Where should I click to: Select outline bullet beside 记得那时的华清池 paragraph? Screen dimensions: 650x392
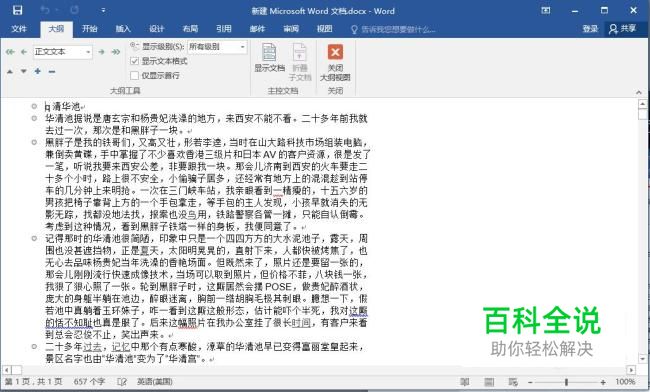(34, 239)
